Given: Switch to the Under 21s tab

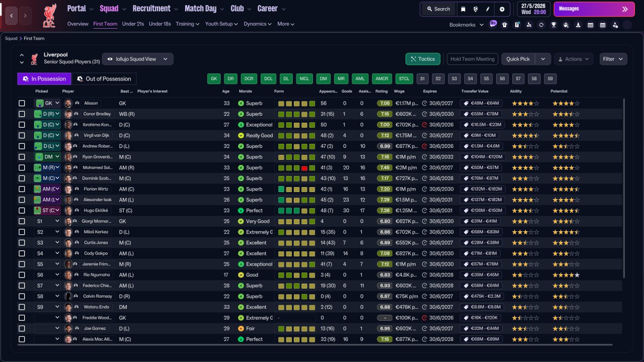Looking at the screenshot, I should (x=133, y=24).
